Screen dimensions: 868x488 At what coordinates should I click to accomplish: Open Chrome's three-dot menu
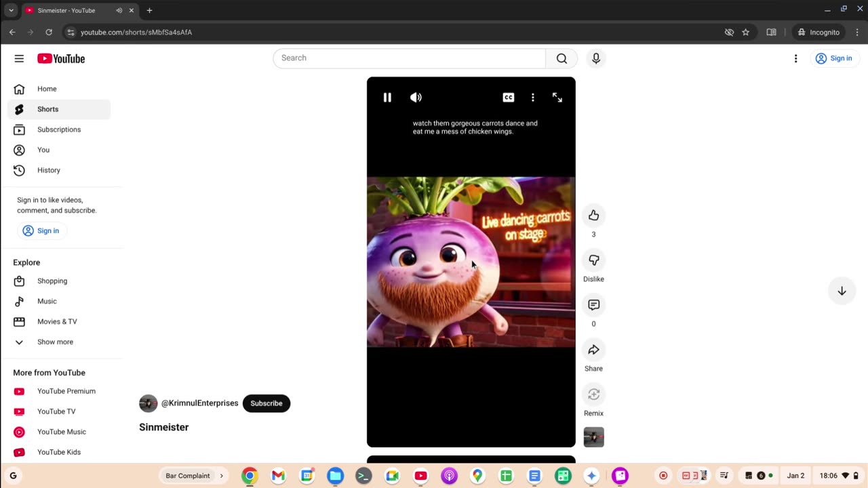pyautogui.click(x=858, y=32)
